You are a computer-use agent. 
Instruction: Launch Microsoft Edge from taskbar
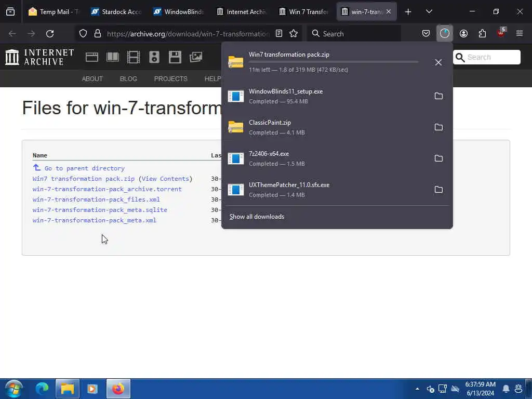tap(43, 389)
